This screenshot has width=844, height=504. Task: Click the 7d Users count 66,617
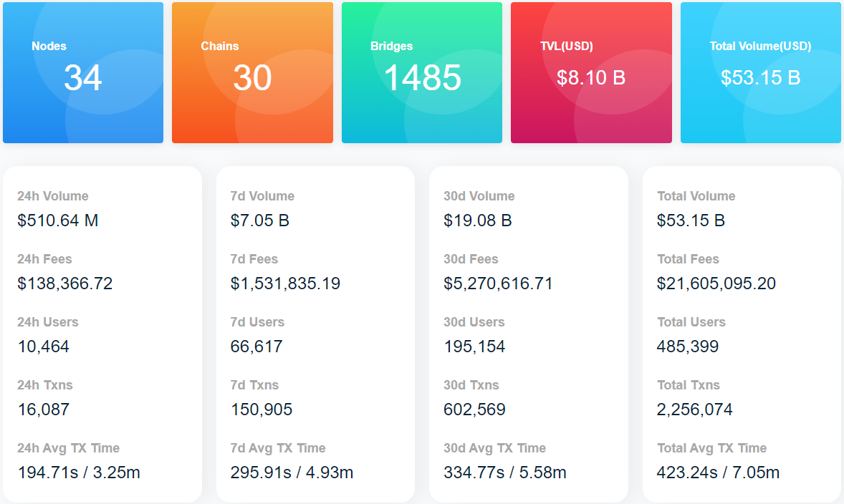[x=256, y=346]
